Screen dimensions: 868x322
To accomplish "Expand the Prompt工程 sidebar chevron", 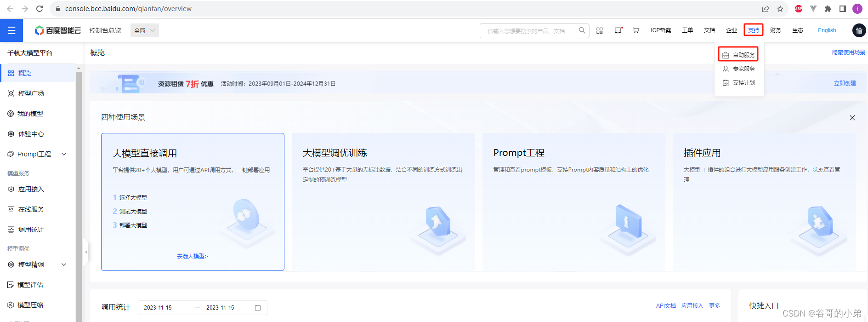I will (x=64, y=154).
